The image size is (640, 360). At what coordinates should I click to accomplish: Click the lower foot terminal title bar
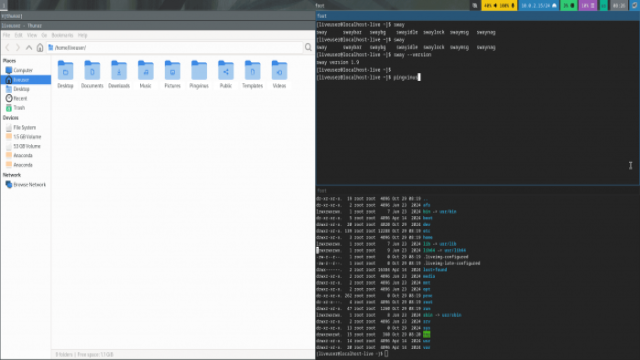478,191
